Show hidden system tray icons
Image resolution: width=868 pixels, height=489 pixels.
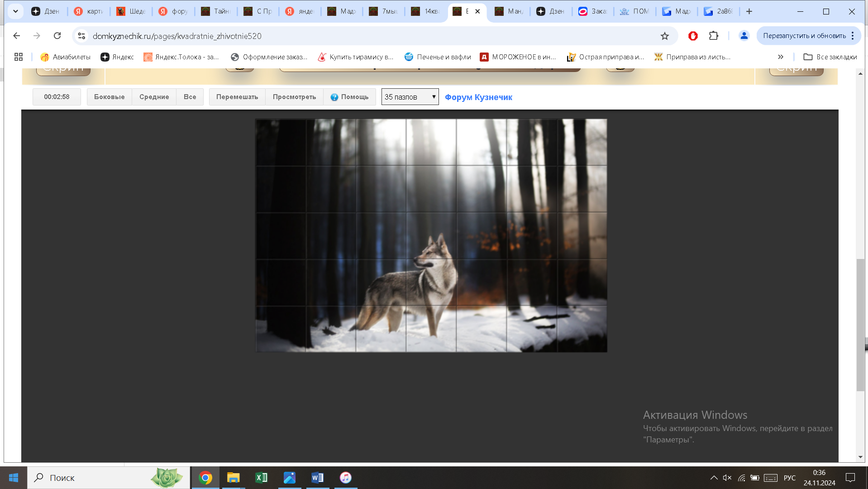click(x=714, y=478)
